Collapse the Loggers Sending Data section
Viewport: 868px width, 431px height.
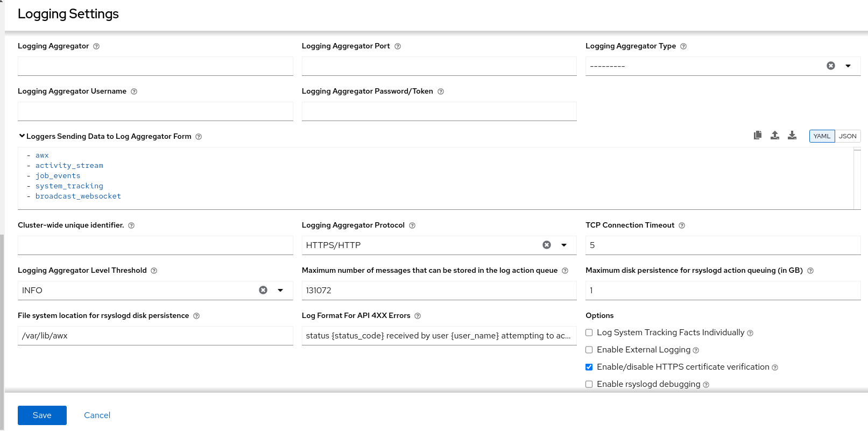[x=22, y=136]
